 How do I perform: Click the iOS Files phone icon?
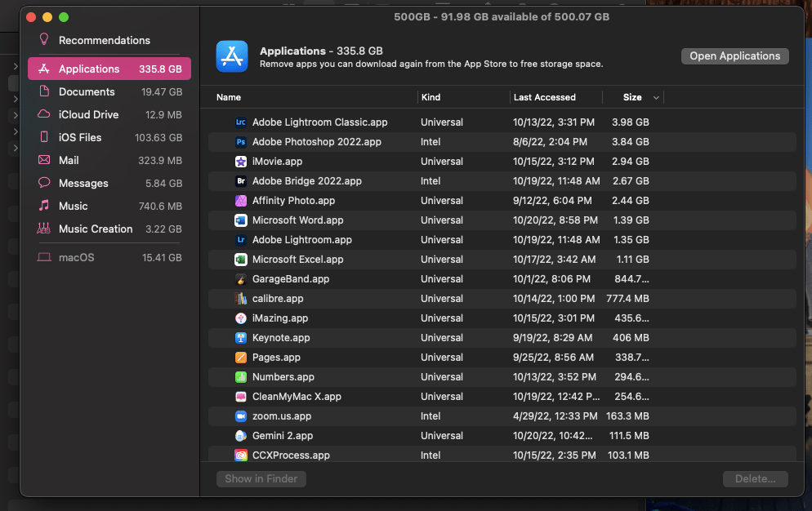click(x=44, y=136)
